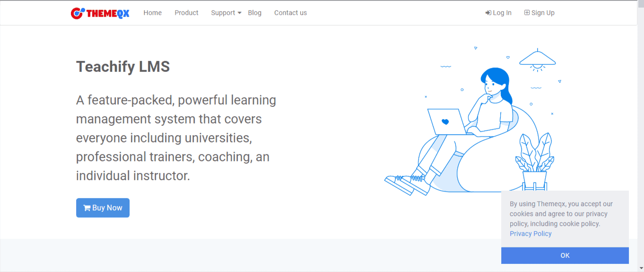The height and width of the screenshot is (272, 644).
Task: Click the hanging lamp illustration
Action: coord(537,60)
